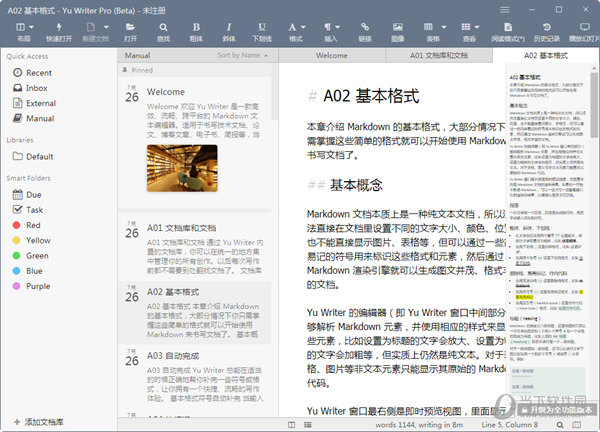This screenshot has height=432, width=600.
Task: Expand the arrow next to 表格
Action: [x=443, y=27]
